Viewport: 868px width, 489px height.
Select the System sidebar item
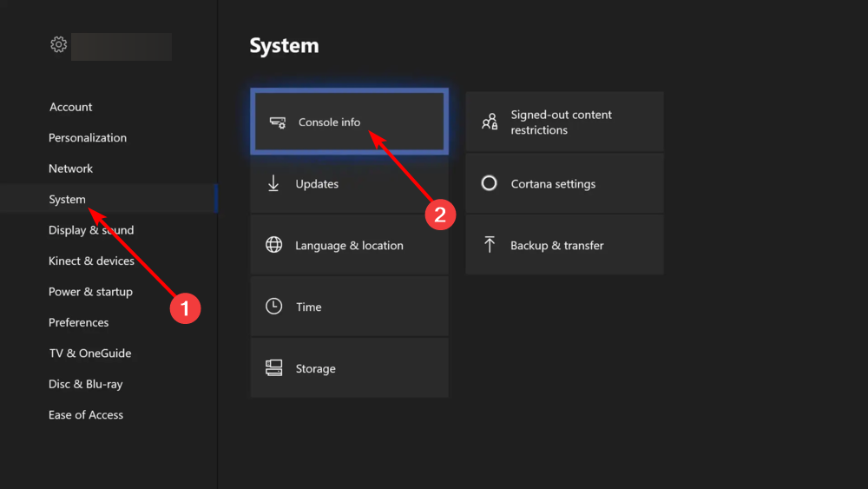pyautogui.click(x=67, y=199)
